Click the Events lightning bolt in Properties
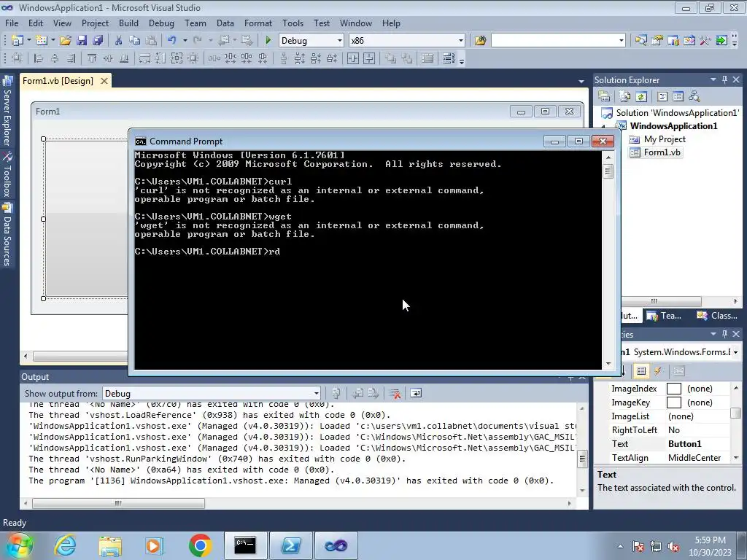This screenshot has width=747, height=560. [x=659, y=371]
